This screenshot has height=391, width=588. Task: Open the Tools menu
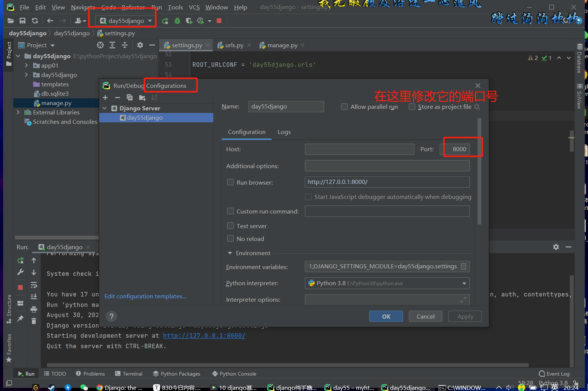pos(175,7)
